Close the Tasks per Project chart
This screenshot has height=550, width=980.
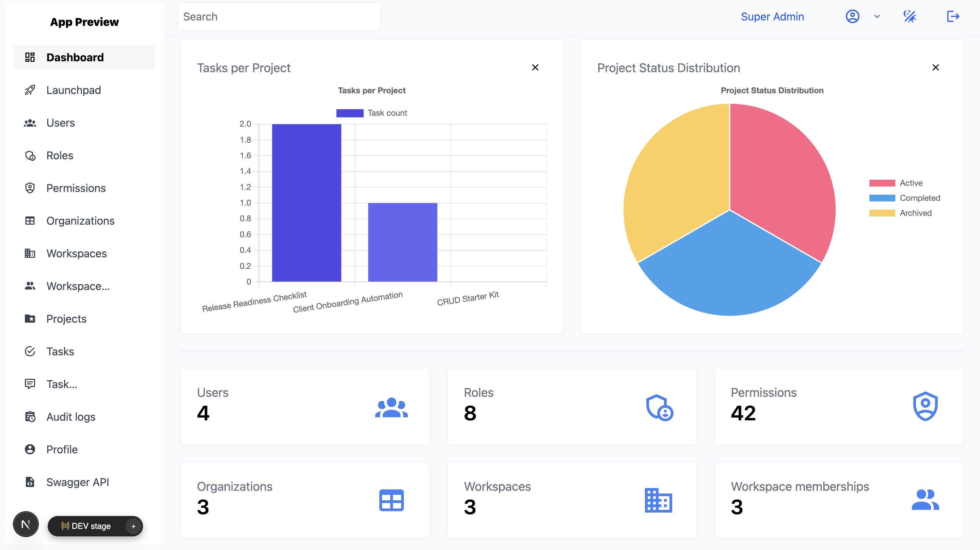tap(535, 67)
